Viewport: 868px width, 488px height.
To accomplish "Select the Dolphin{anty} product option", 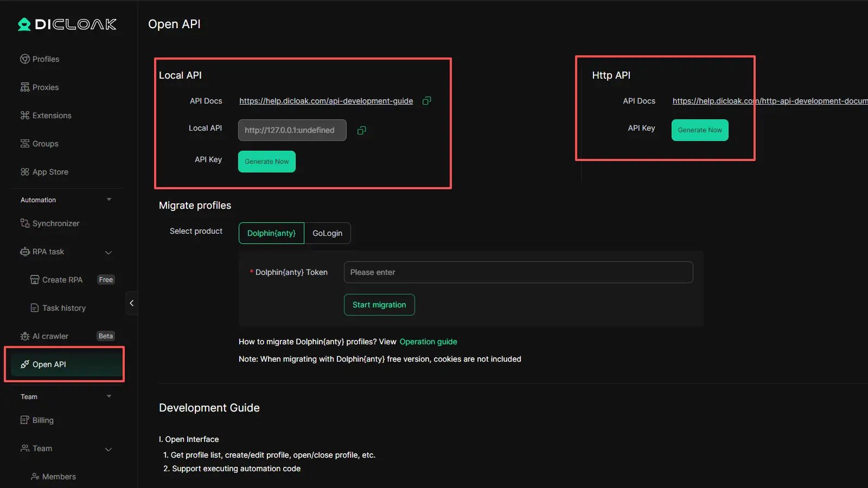I will tap(271, 233).
